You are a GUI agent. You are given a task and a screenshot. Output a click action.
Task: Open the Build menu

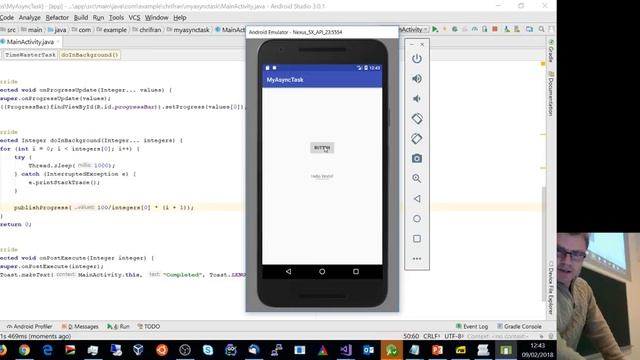[81, 18]
